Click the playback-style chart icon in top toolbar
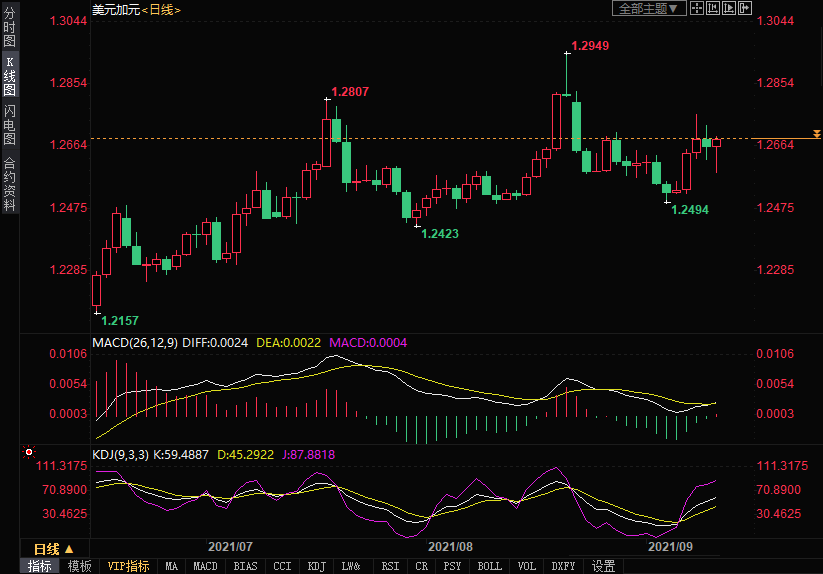 [x=728, y=8]
